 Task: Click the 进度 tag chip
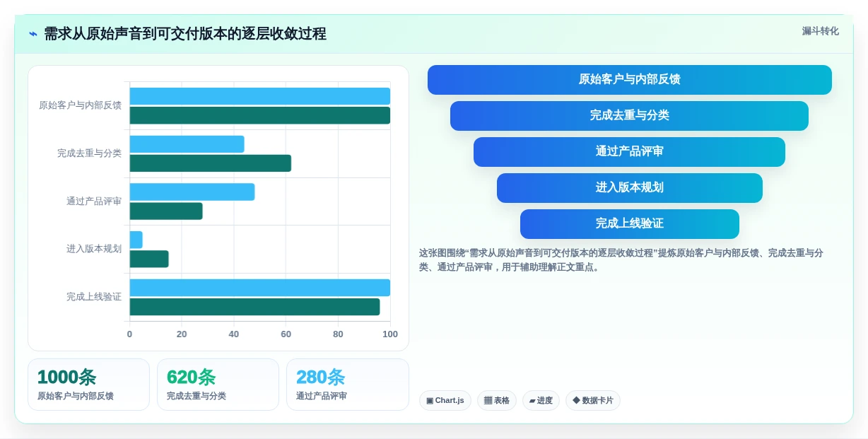coord(541,400)
